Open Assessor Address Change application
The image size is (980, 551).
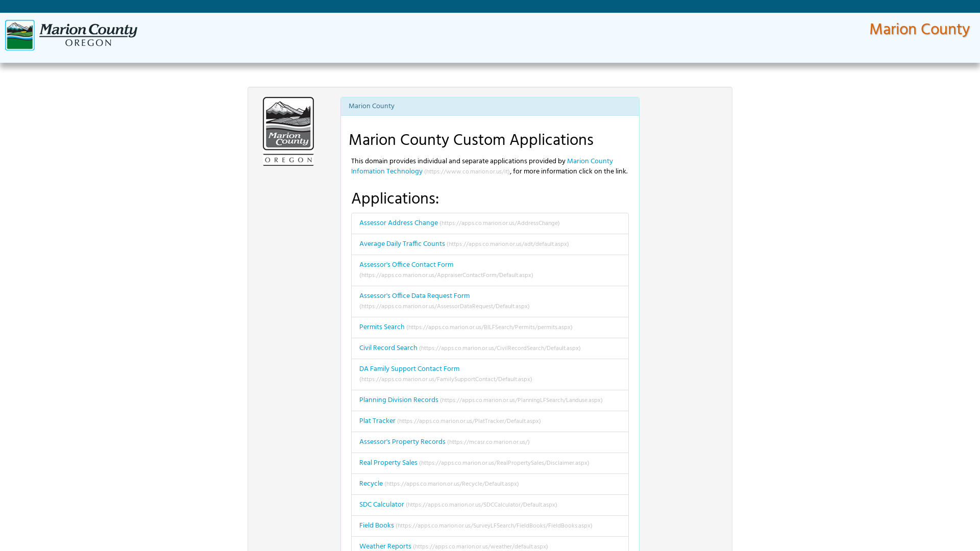pos(398,223)
